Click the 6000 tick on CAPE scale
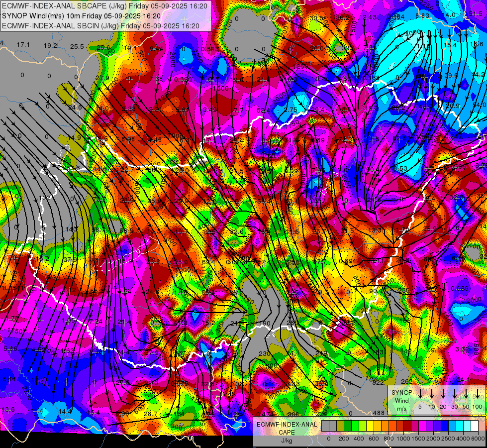The height and width of the screenshot is (448, 487). 478,439
